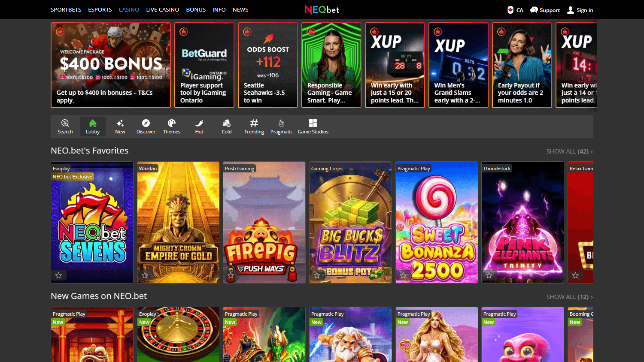Click the NEO.bet Exclusive badge
The height and width of the screenshot is (362, 644).
tap(73, 177)
